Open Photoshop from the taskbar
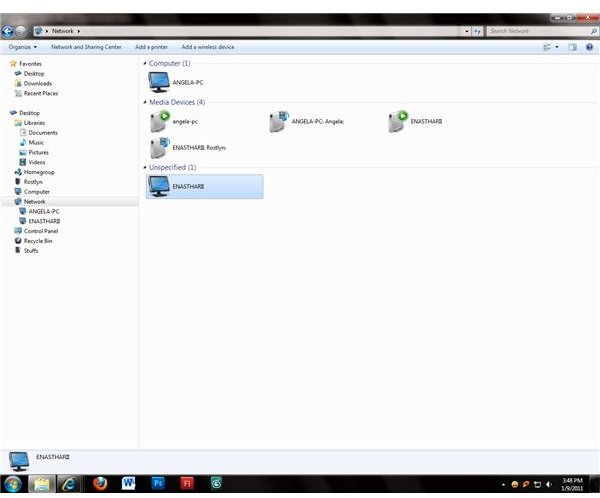This screenshot has height=498, width=600. tap(158, 483)
